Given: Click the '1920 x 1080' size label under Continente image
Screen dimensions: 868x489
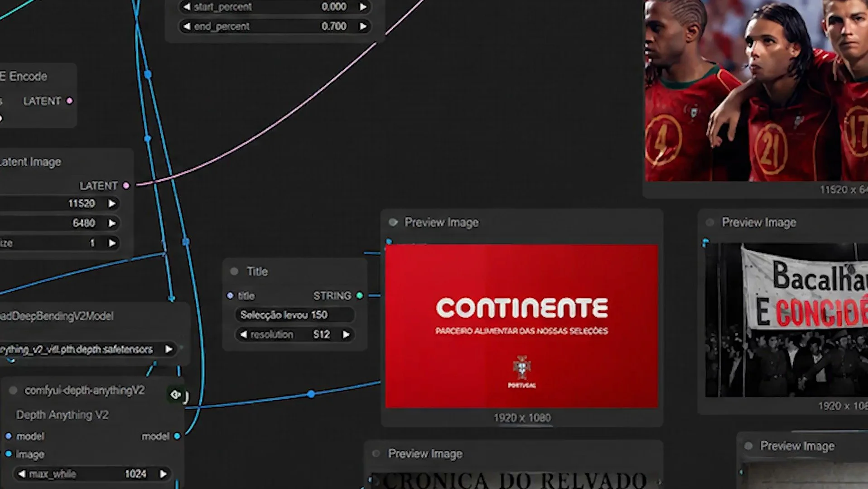Looking at the screenshot, I should (522, 417).
